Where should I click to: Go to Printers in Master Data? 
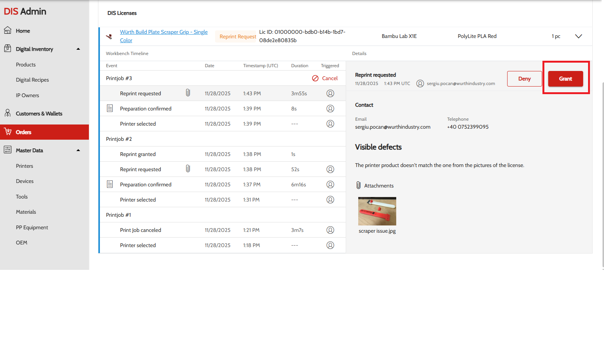24,166
